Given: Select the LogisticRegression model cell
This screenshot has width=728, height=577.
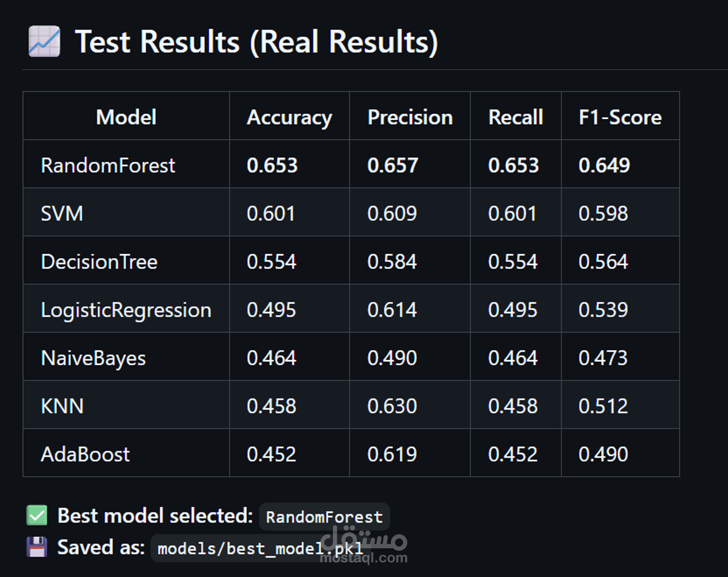Looking at the screenshot, I should point(126,310).
